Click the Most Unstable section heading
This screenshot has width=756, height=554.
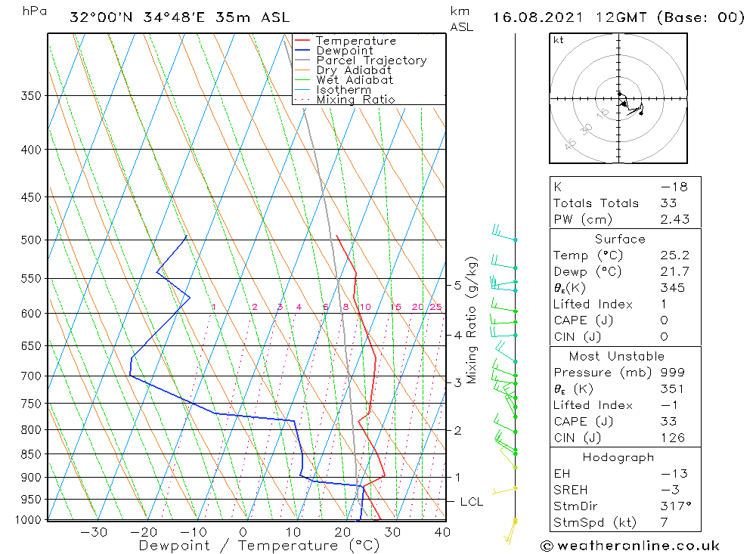[617, 356]
